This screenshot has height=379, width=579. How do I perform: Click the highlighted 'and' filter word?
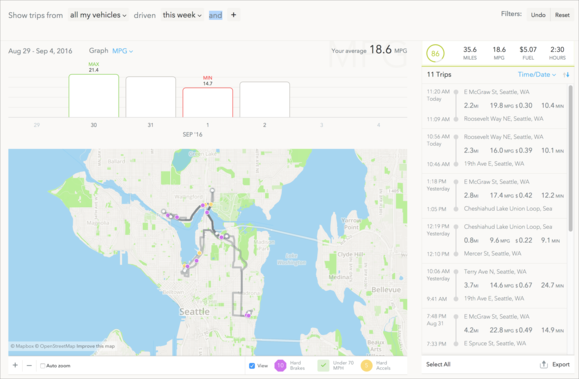point(215,15)
